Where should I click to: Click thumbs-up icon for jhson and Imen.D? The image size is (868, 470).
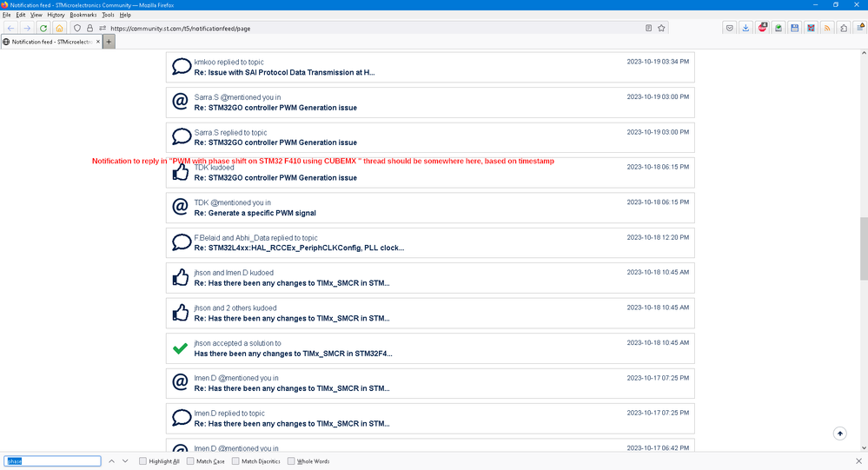click(x=181, y=277)
